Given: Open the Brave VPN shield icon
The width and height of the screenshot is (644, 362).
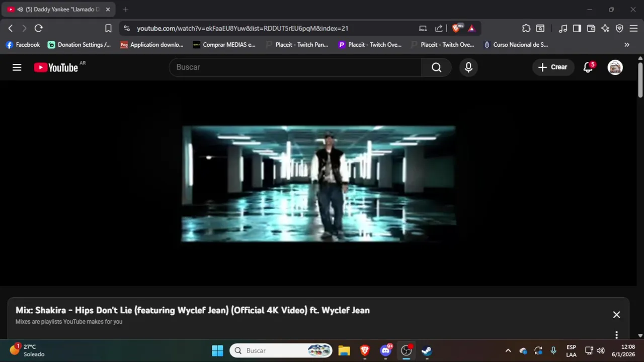Looking at the screenshot, I should click(x=619, y=29).
